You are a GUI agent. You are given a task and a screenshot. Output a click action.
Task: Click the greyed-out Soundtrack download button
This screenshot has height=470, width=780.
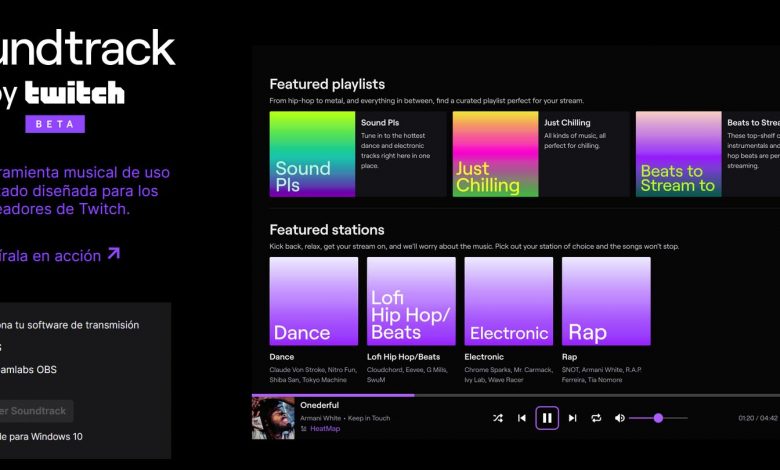coord(35,410)
